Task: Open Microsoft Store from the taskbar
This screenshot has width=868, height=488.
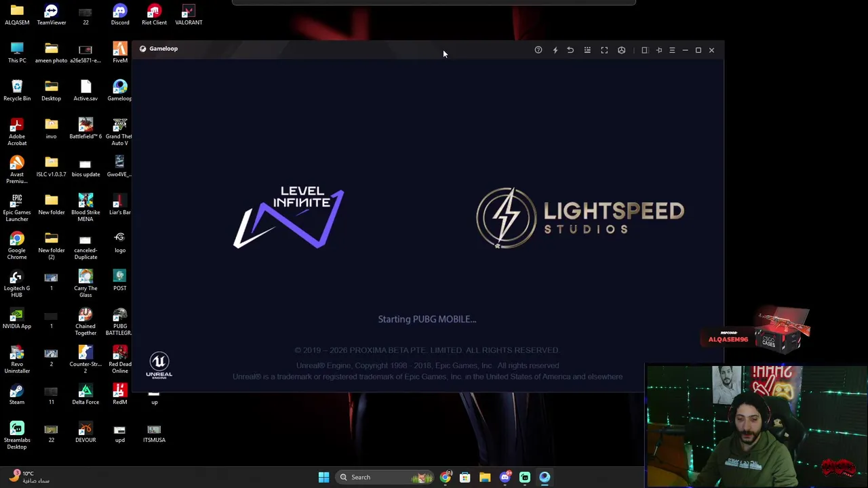Action: (465, 477)
